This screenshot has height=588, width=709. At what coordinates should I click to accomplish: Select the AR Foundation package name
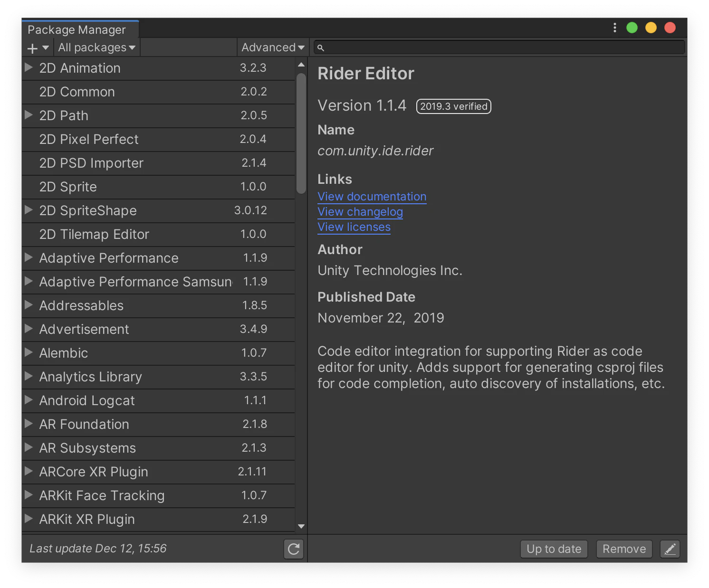(x=84, y=424)
